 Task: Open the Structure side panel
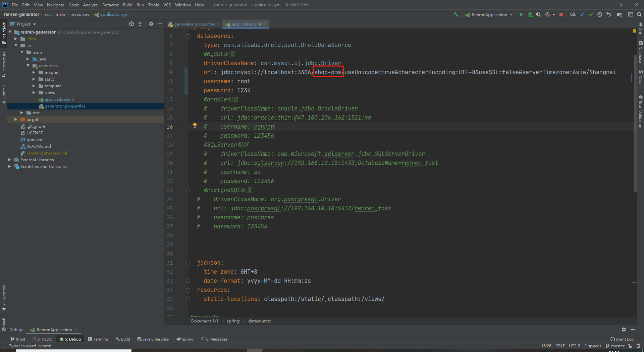click(x=4, y=64)
